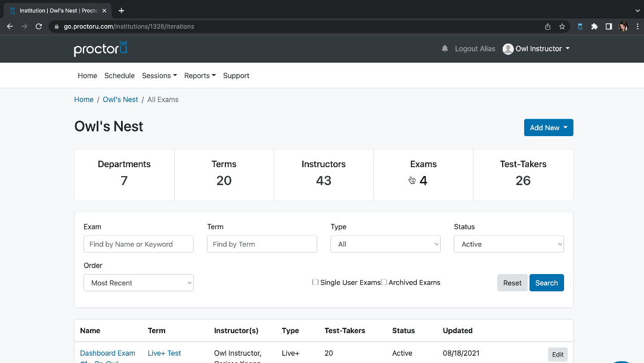This screenshot has width=644, height=363.
Task: Open the notification bell
Action: 444,48
